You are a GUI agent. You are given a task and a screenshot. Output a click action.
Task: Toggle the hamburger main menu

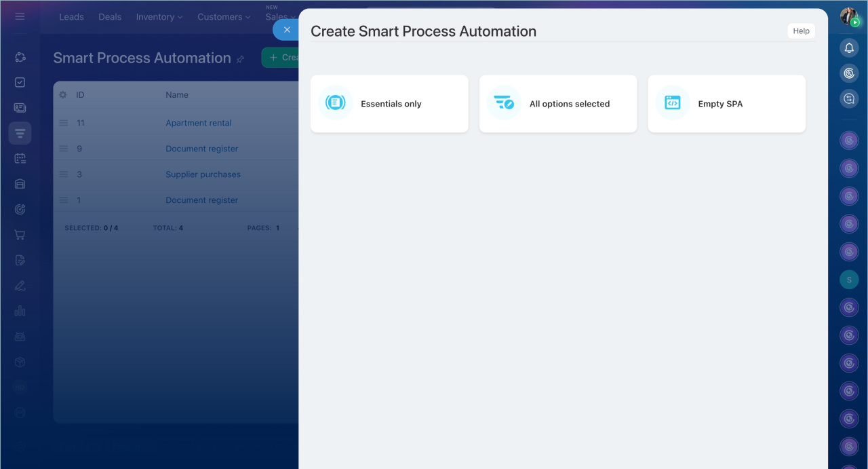20,16
